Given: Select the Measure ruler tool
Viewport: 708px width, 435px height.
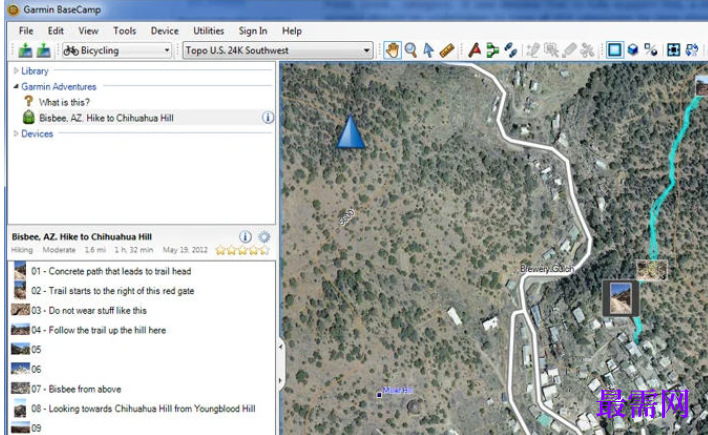Looking at the screenshot, I should tap(447, 50).
